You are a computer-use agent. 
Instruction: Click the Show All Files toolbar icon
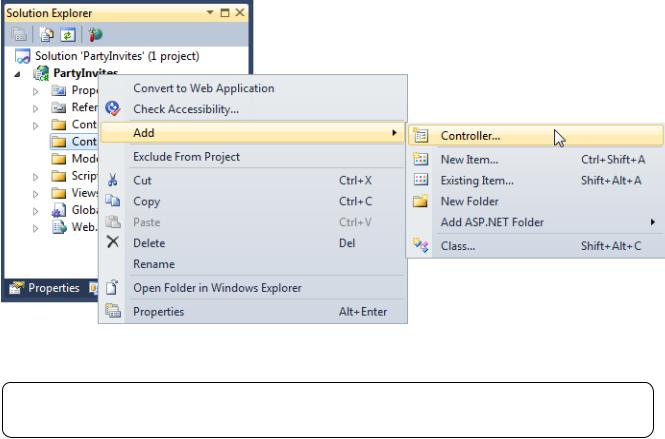point(46,35)
